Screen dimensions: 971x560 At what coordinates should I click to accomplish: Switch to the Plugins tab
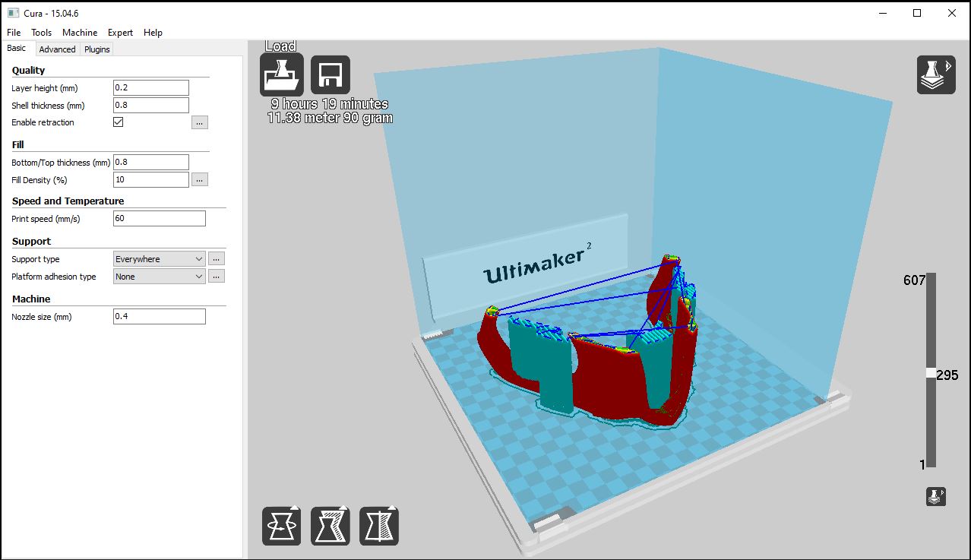[x=97, y=49]
